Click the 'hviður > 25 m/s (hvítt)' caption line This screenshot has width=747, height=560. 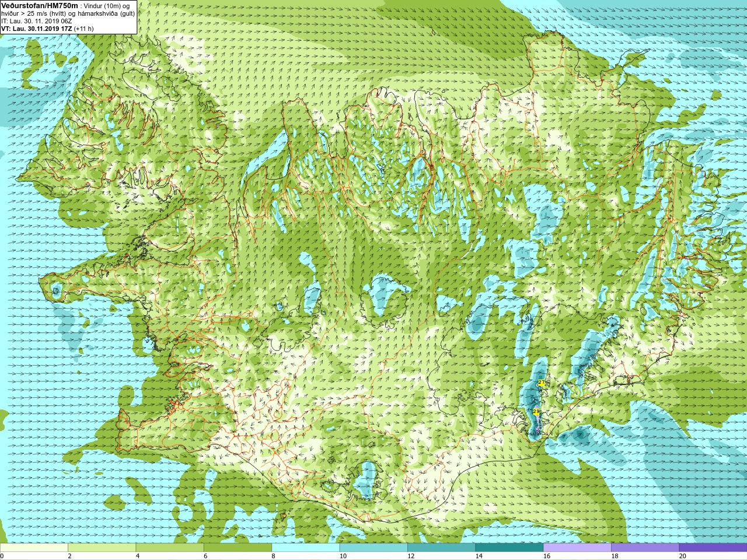click(x=34, y=13)
